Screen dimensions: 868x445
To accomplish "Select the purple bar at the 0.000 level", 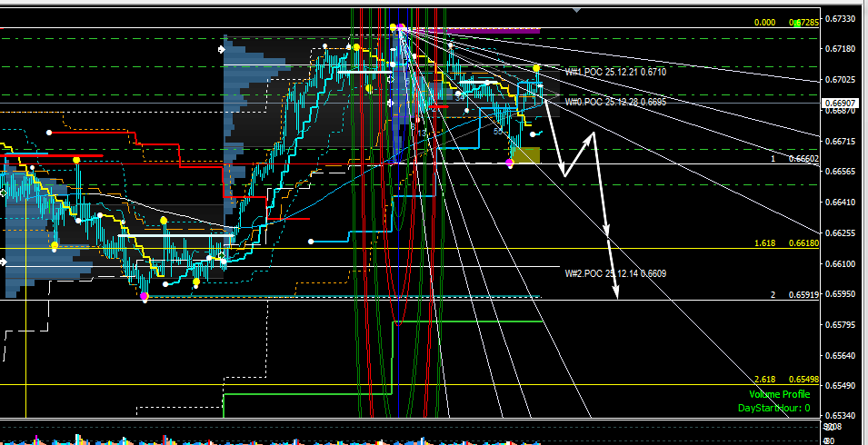I will 474,30.
